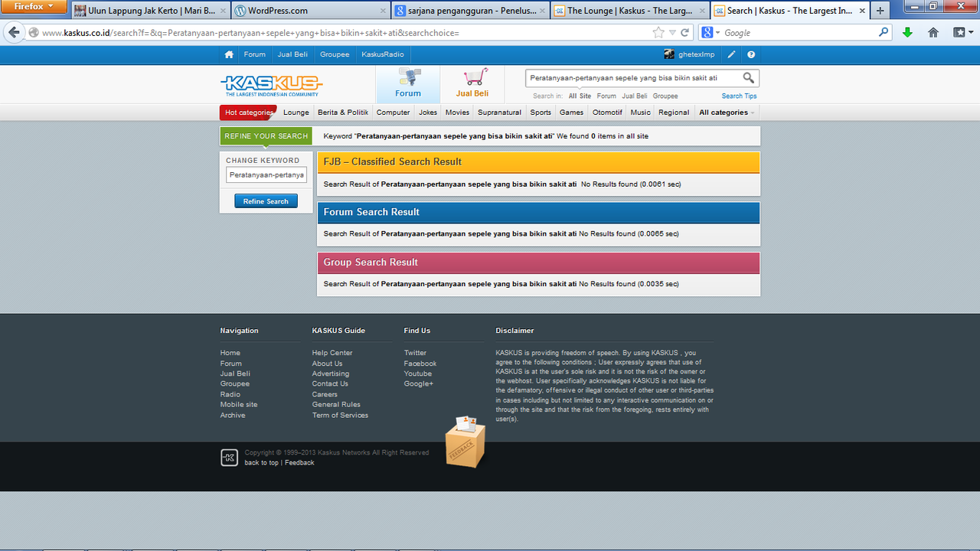This screenshot has width=980, height=551.
Task: Open KasKusRadio in the top bar
Action: point(383,54)
